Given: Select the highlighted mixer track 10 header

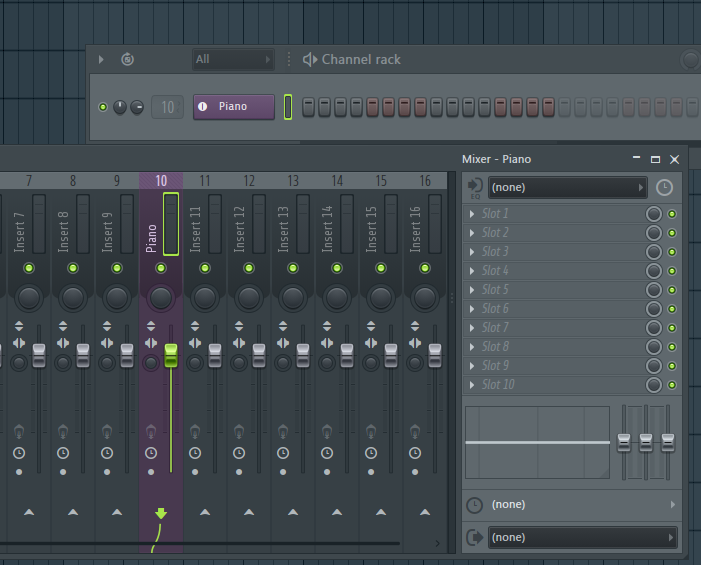Looking at the screenshot, I should [x=161, y=181].
